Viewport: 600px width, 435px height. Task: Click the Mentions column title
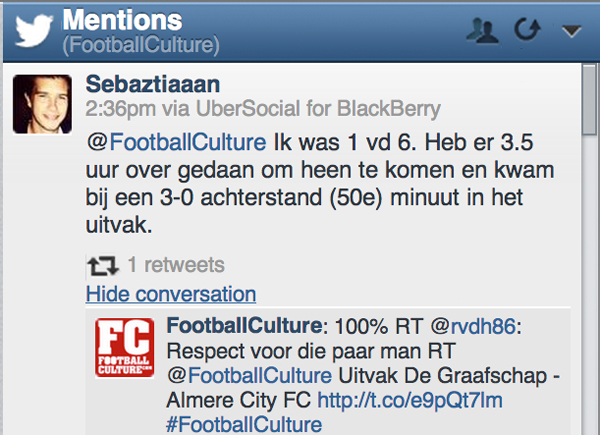coord(122,19)
